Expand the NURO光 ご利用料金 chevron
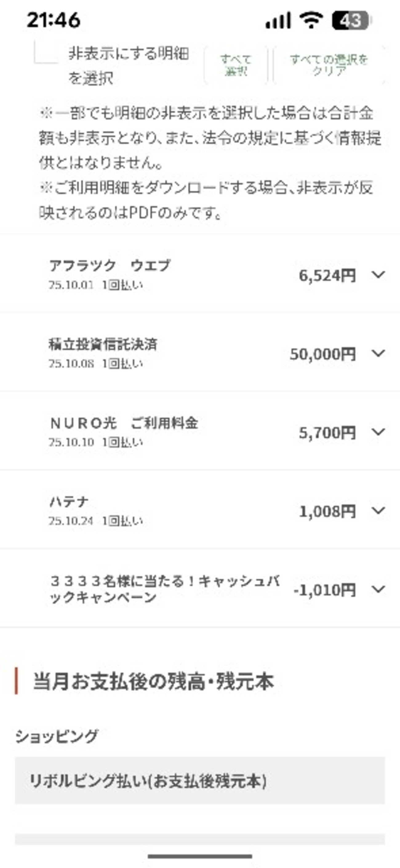The image size is (400, 868). pos(378,432)
